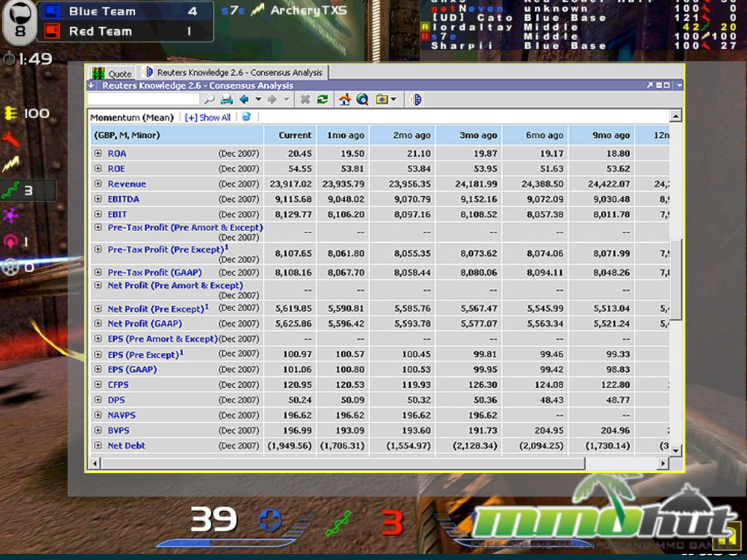Screen dimensions: 747x560
Task: Open the Pre-Tax Profit (Pre Except) link
Action: (168, 249)
